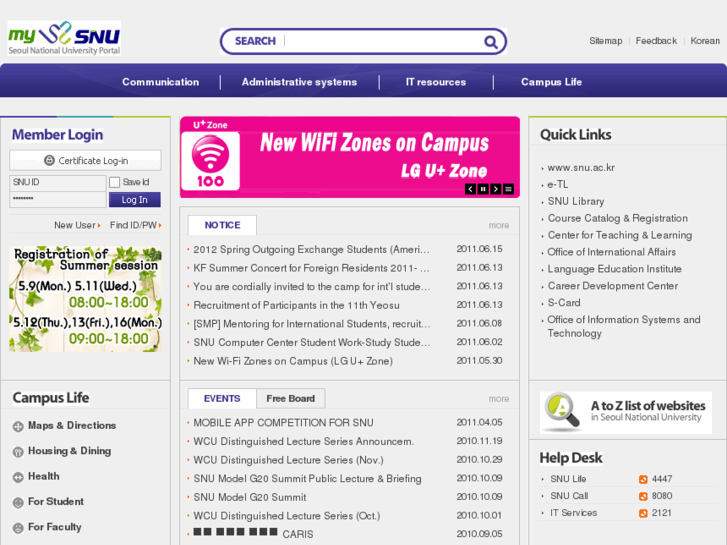This screenshot has height=545, width=727.
Task: Click the Certificate Log-in button
Action: [85, 160]
